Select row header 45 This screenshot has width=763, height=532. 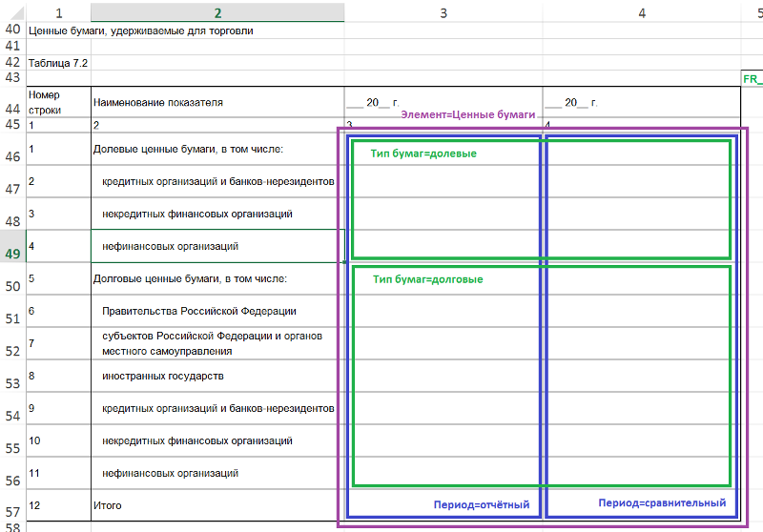(x=12, y=125)
